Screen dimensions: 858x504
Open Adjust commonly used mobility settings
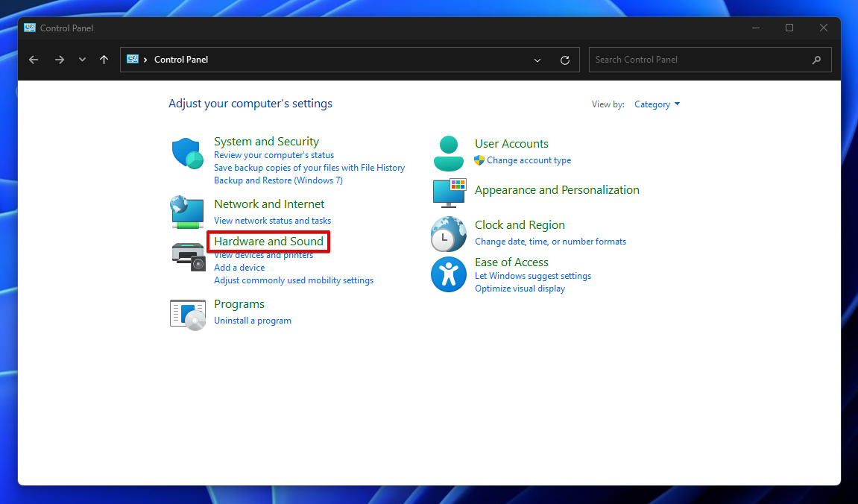(293, 280)
